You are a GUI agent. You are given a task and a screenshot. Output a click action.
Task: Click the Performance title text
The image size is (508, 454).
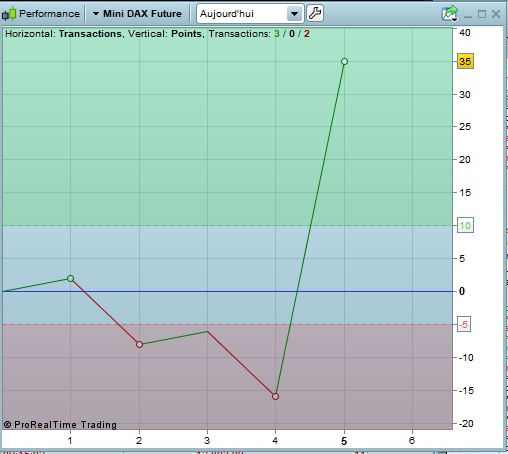(49, 14)
